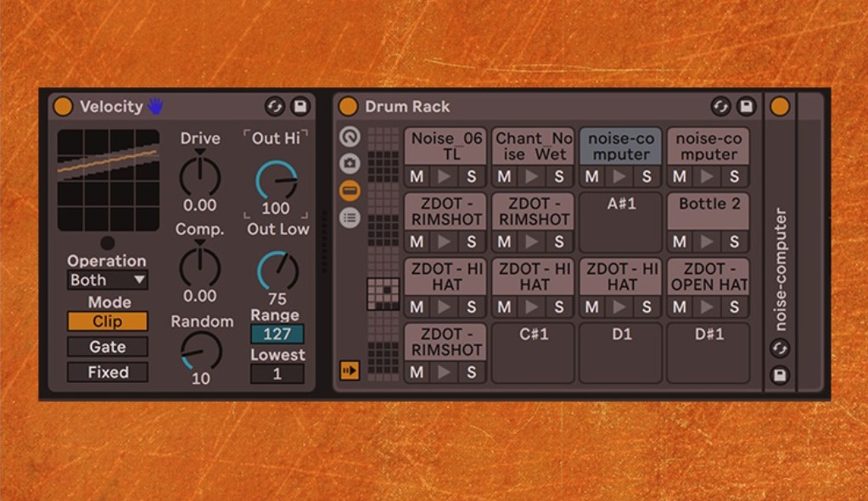Image resolution: width=868 pixels, height=501 pixels.
Task: Select the empty D#1 pad
Action: click(708, 353)
